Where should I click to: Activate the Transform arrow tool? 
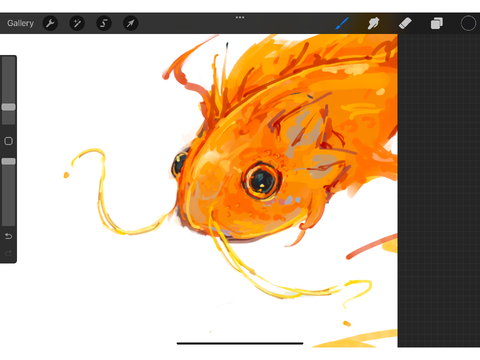click(x=130, y=23)
